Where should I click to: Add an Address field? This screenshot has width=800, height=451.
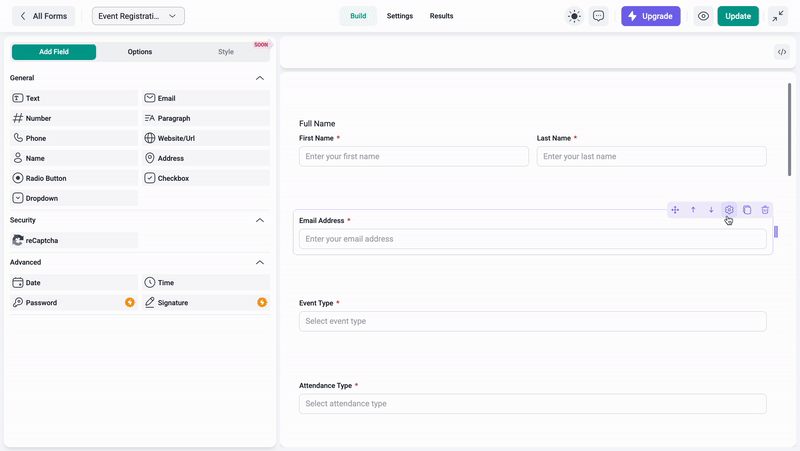click(206, 158)
